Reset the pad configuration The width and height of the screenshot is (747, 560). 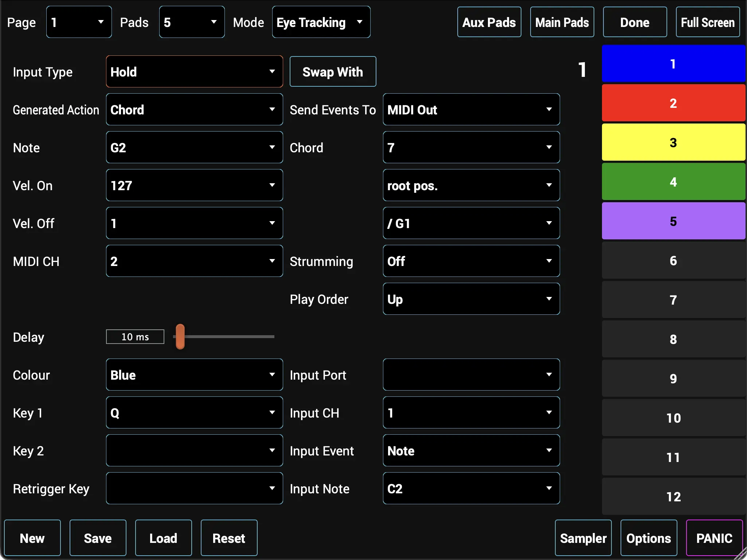click(x=228, y=537)
